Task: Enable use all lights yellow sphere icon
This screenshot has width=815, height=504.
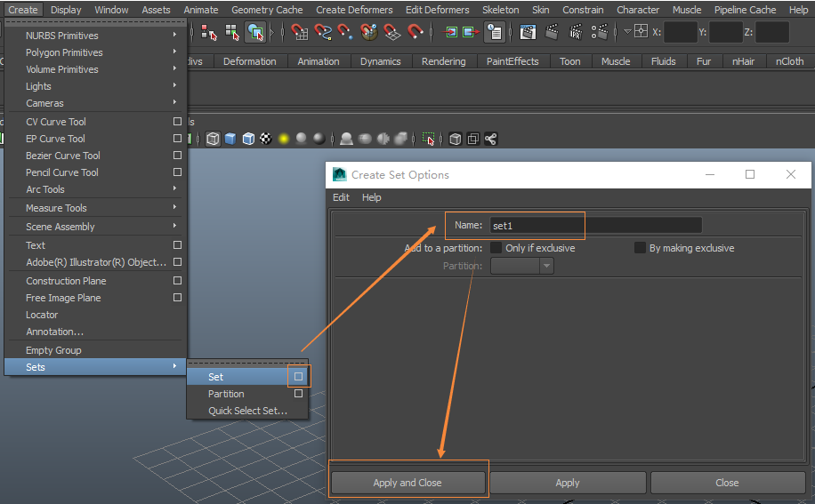Action: click(x=284, y=139)
